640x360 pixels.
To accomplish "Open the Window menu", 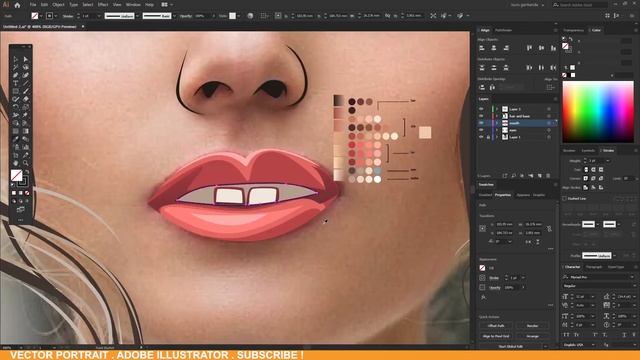I will pos(133,5).
